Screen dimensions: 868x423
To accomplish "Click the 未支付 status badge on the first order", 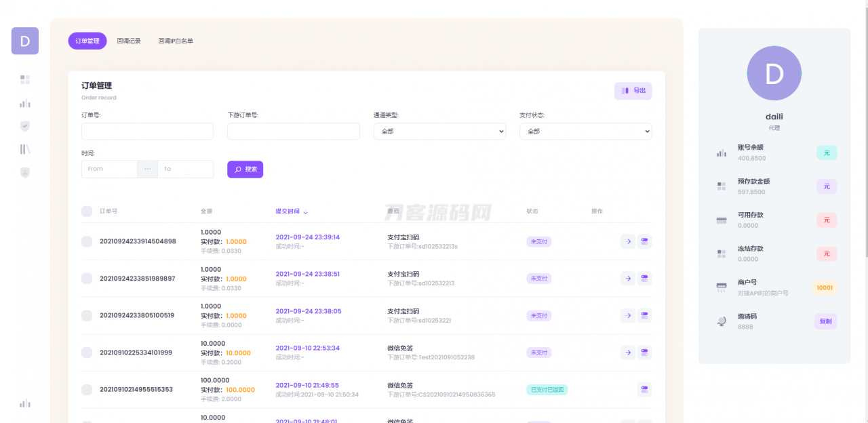I will click(538, 241).
